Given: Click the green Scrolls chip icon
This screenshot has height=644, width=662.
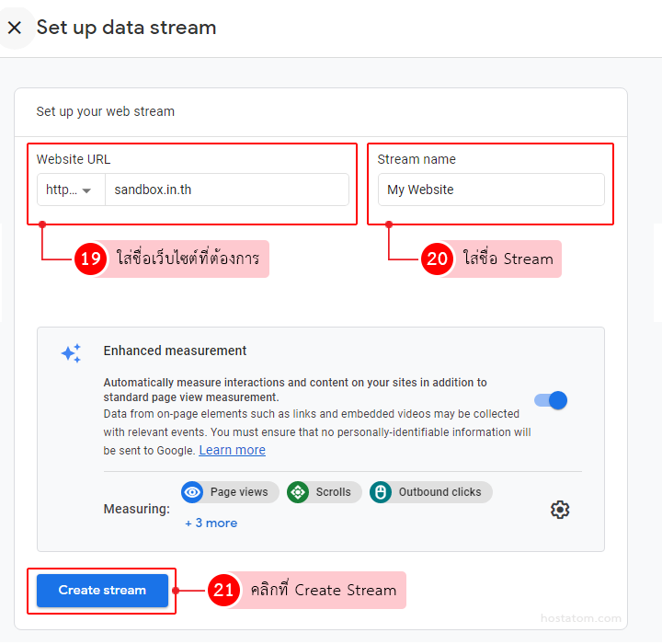Looking at the screenshot, I should point(298,492).
